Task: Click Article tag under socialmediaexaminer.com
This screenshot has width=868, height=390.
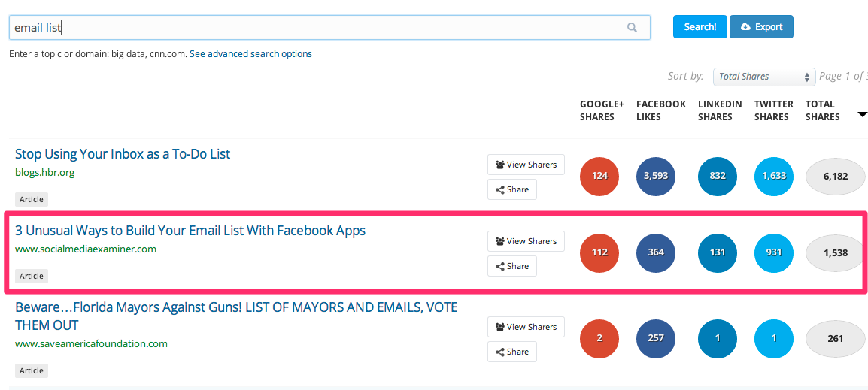Action: coord(32,276)
